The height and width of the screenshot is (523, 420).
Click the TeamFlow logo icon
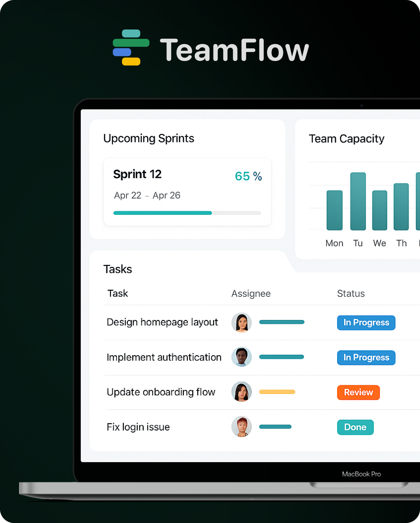pyautogui.click(x=131, y=48)
